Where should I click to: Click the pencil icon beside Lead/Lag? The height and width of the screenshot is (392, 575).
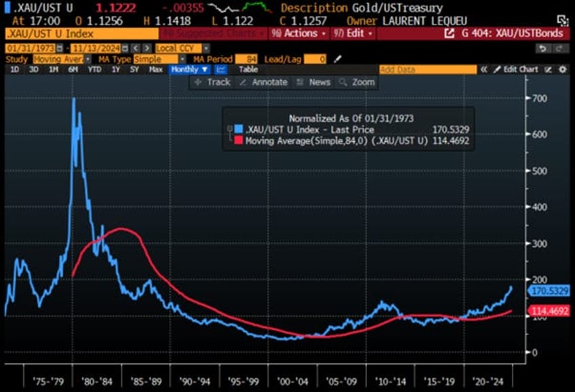(x=338, y=59)
